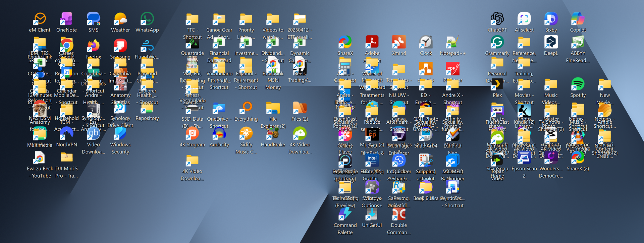644x243 pixels.
Task: Open the UniGetUI shortcut
Action: pyautogui.click(x=372, y=215)
